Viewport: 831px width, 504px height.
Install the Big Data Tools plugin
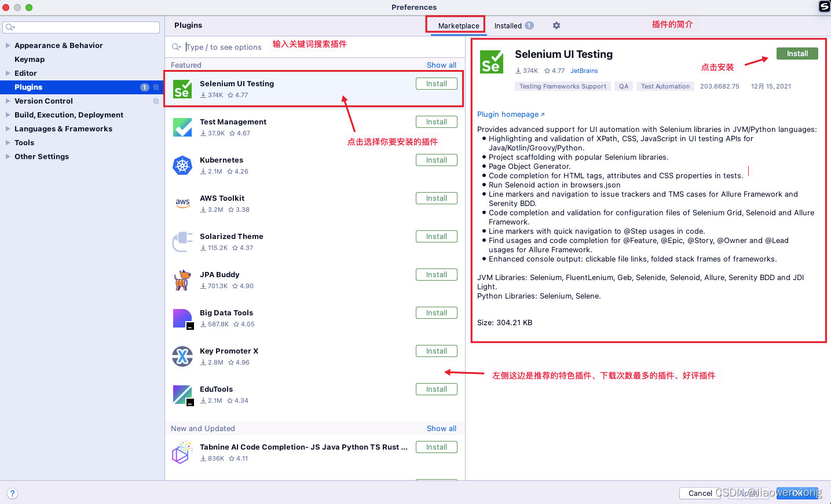pos(437,313)
